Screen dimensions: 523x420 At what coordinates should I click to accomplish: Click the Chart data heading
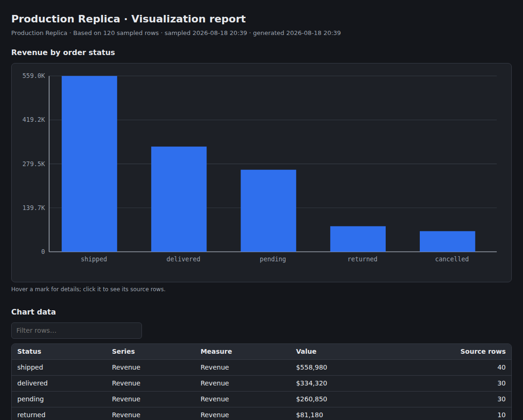click(33, 312)
